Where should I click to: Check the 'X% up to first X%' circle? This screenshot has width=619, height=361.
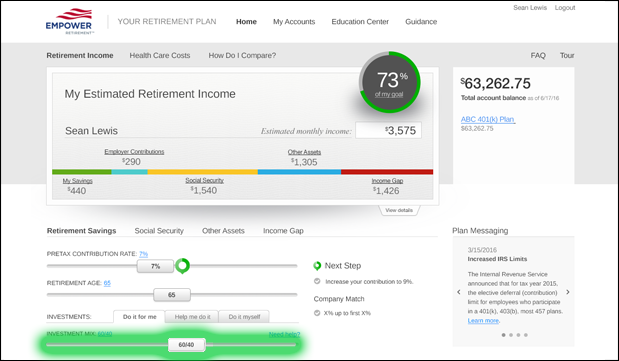click(317, 313)
